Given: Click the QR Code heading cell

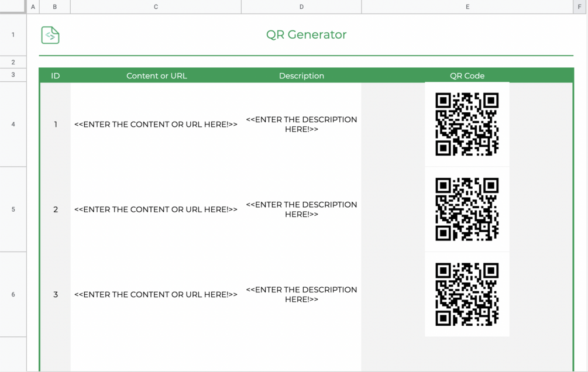Looking at the screenshot, I should pyautogui.click(x=467, y=76).
